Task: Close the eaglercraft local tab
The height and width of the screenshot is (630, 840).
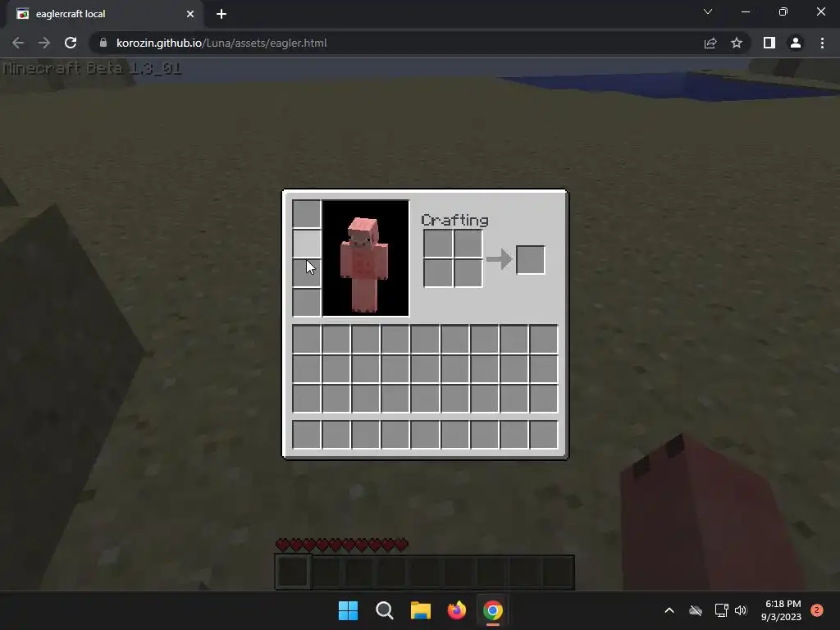Action: coord(190,14)
